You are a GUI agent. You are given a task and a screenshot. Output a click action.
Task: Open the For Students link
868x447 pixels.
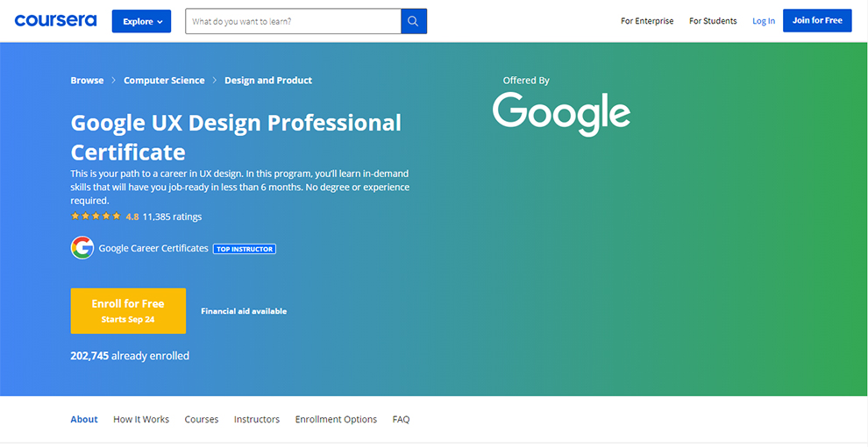pos(713,21)
